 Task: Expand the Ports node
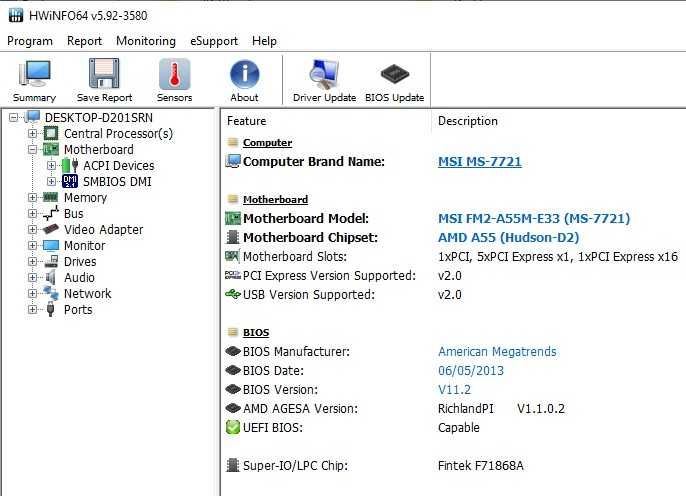pos(32,309)
